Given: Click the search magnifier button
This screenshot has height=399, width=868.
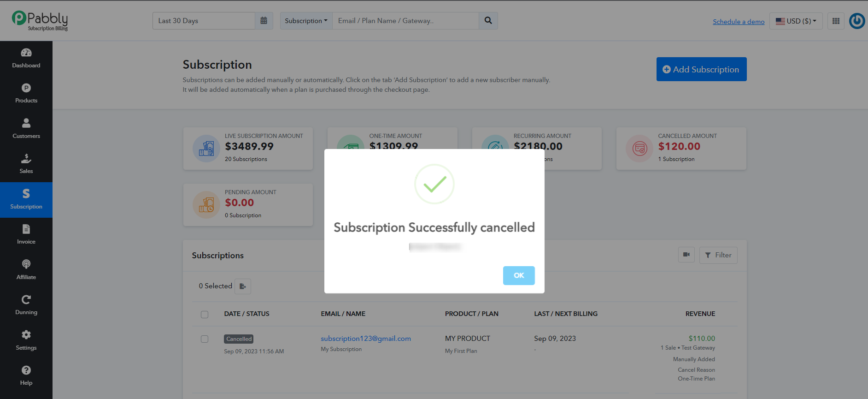Looking at the screenshot, I should 488,21.
